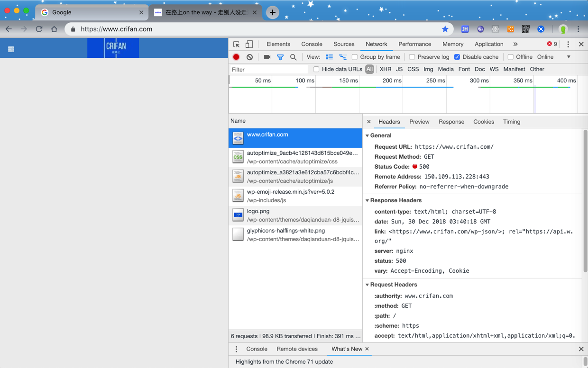The image size is (588, 368).
Task: Bookmark this page star icon
Action: (445, 29)
